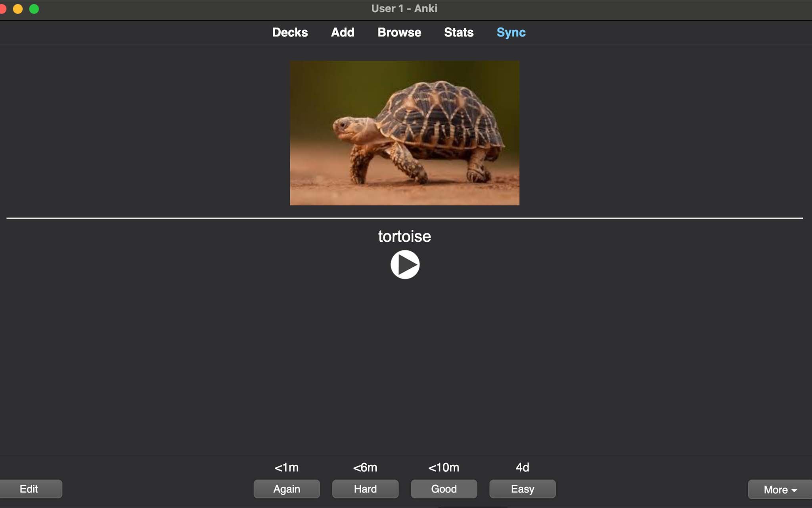
Task: Open the Decks navigation menu
Action: [x=290, y=32]
